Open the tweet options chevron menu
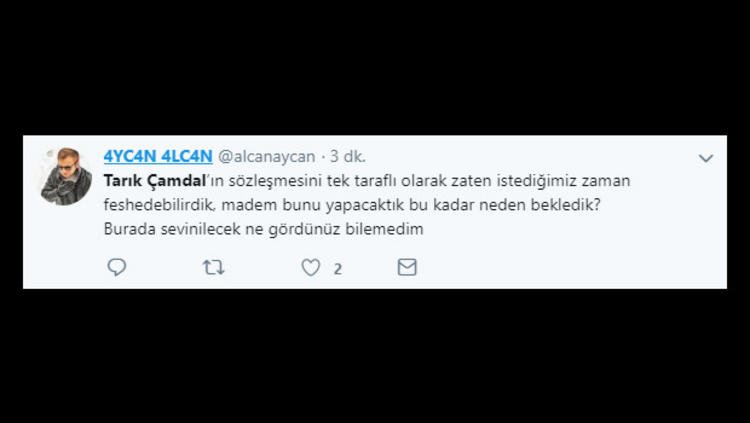This screenshot has width=750, height=423. click(706, 158)
